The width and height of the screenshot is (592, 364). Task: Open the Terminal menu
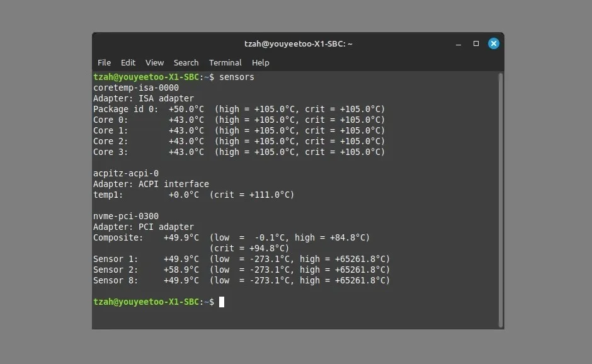coord(225,62)
